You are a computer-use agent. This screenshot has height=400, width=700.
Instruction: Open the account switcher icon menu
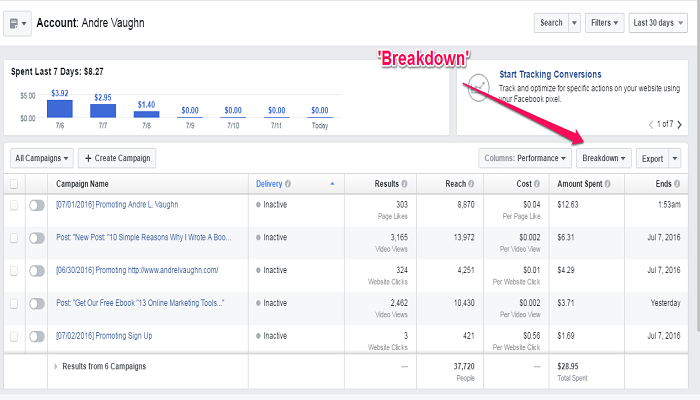17,22
